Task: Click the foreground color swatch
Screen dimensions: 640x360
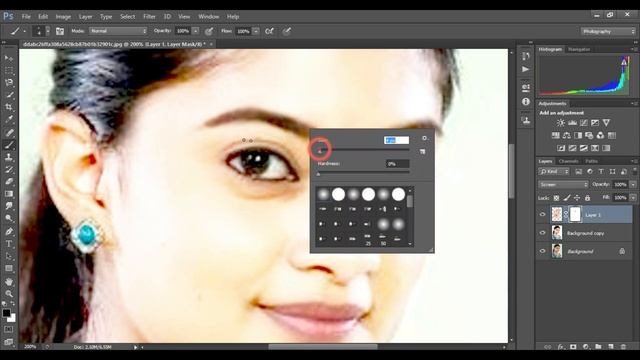Action: click(x=6, y=313)
